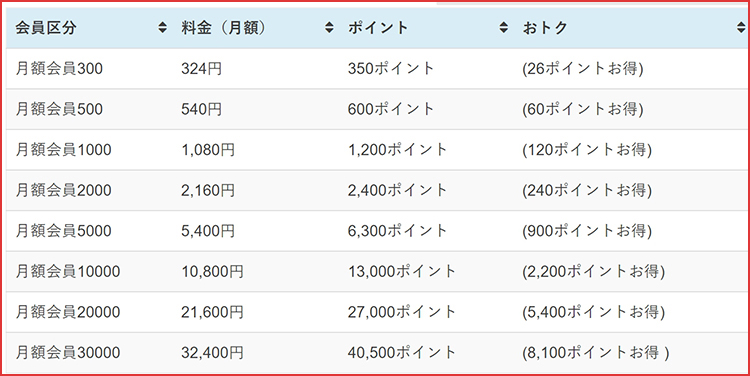This screenshot has width=750, height=376.
Task: Click the ポイント header label
Action: click(x=378, y=28)
